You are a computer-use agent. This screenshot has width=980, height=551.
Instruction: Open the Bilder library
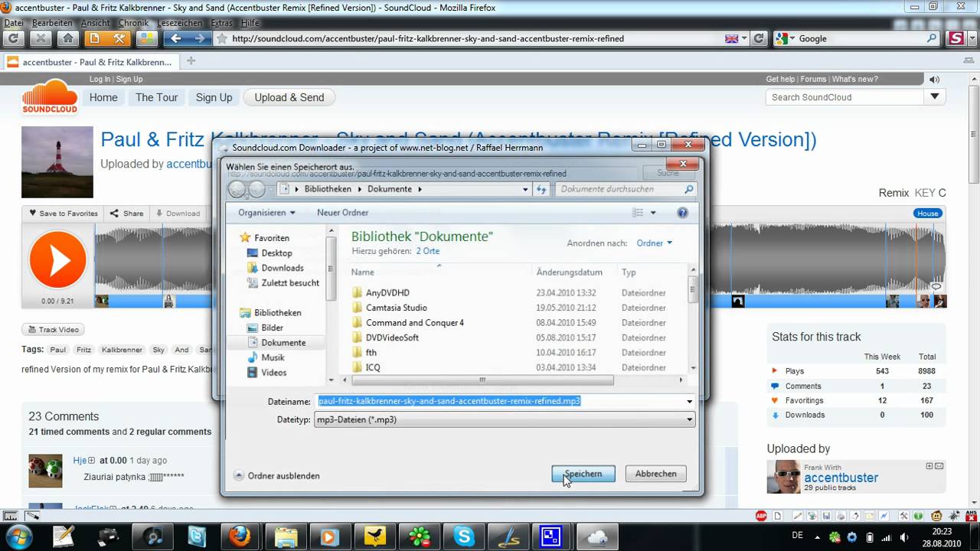click(x=272, y=328)
